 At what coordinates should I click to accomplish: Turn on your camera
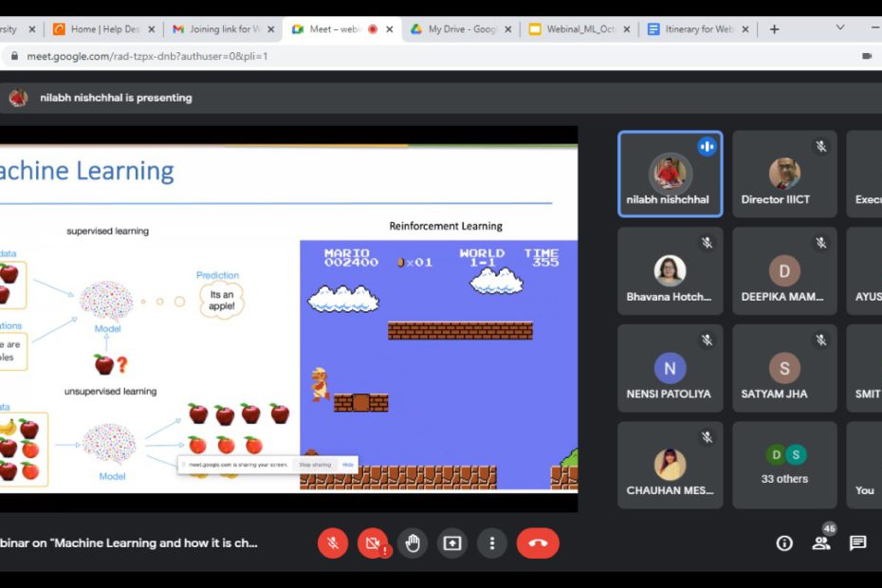pyautogui.click(x=371, y=542)
